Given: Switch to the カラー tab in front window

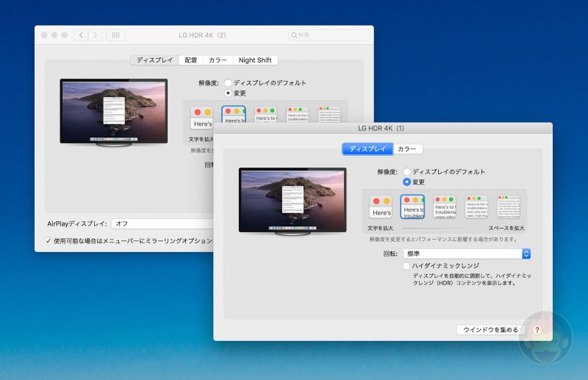Looking at the screenshot, I should (x=407, y=149).
